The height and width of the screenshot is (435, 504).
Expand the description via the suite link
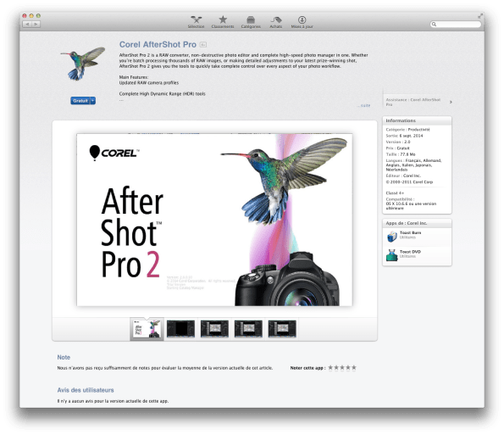tap(364, 105)
